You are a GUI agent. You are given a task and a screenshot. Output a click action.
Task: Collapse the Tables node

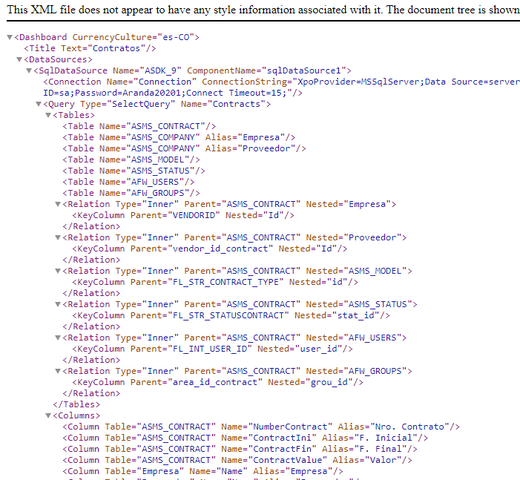pos(48,115)
